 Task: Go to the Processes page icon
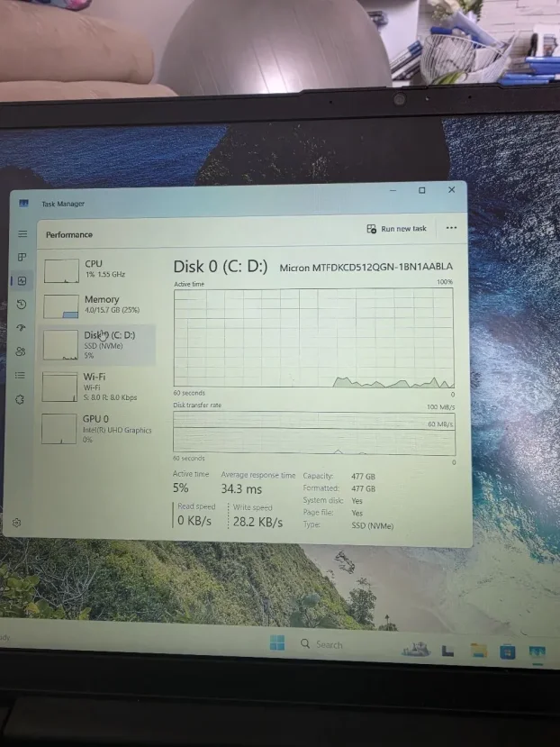pos(22,257)
